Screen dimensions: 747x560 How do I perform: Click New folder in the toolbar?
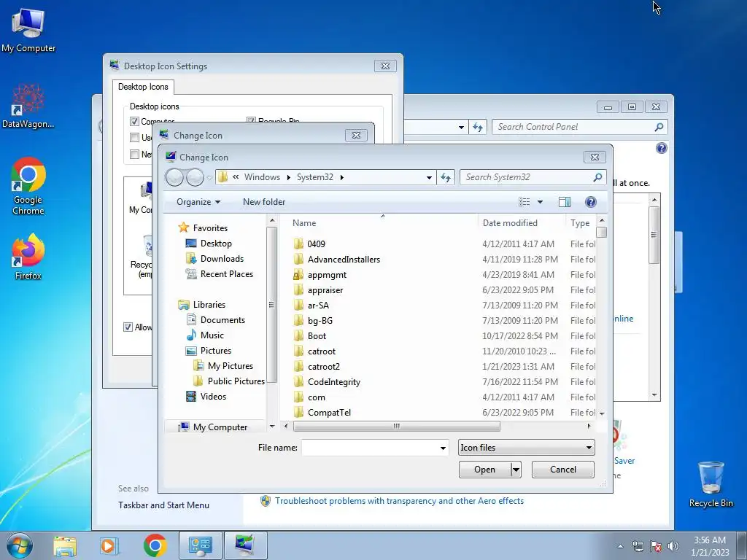click(264, 202)
